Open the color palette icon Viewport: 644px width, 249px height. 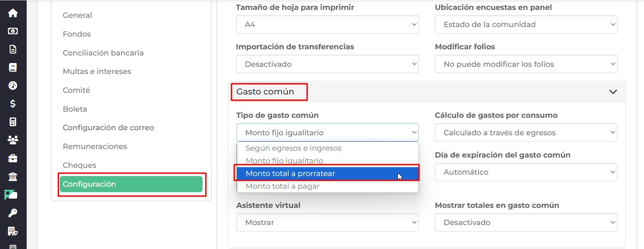pos(13,85)
